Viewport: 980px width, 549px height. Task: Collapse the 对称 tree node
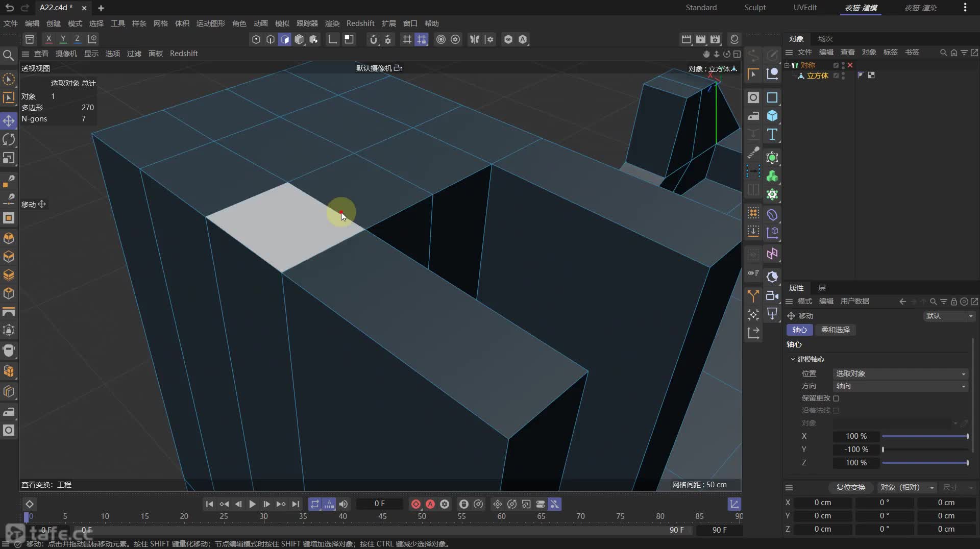[x=787, y=65]
